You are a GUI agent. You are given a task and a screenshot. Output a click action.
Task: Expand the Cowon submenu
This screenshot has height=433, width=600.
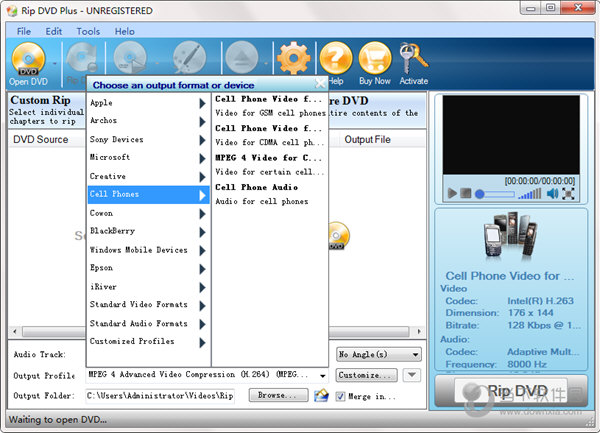pos(148,213)
